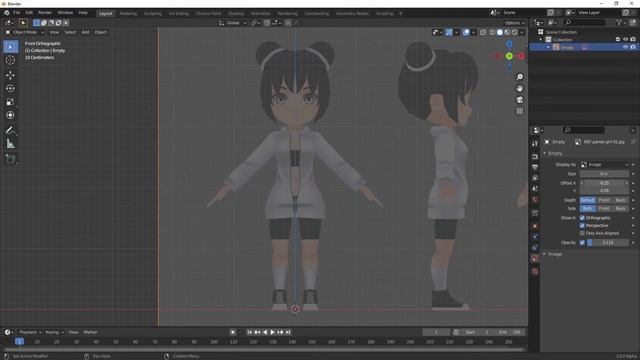Open the Keying dropdown in timeline
This screenshot has height=360, width=640.
coord(54,333)
